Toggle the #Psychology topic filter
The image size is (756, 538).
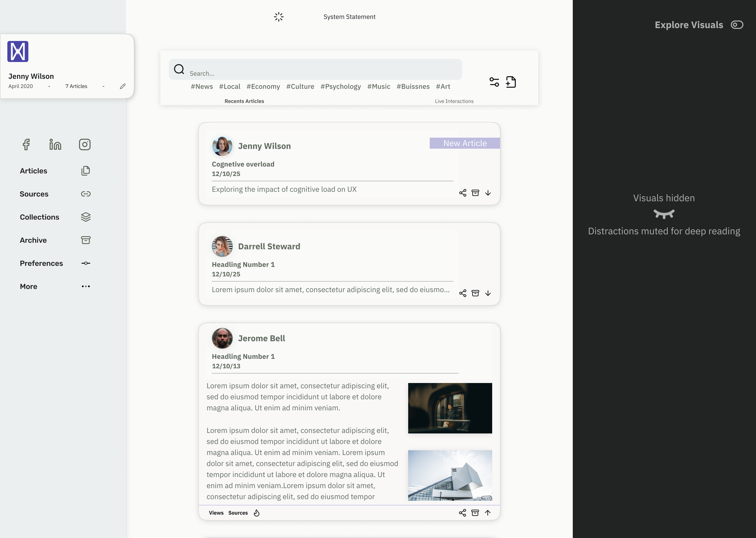click(x=341, y=86)
